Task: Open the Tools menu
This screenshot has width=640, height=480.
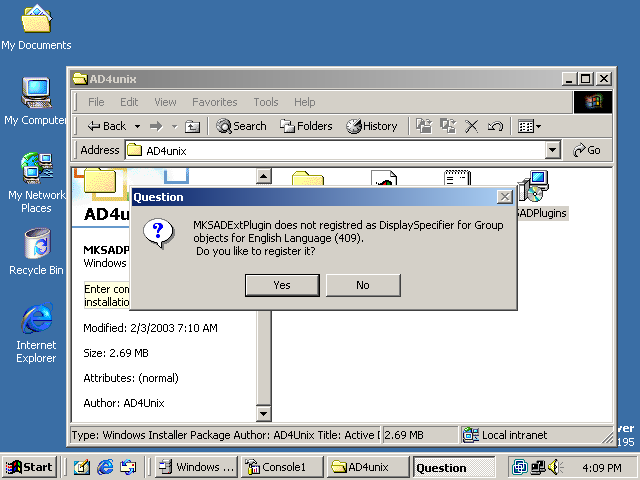Action: point(266,102)
